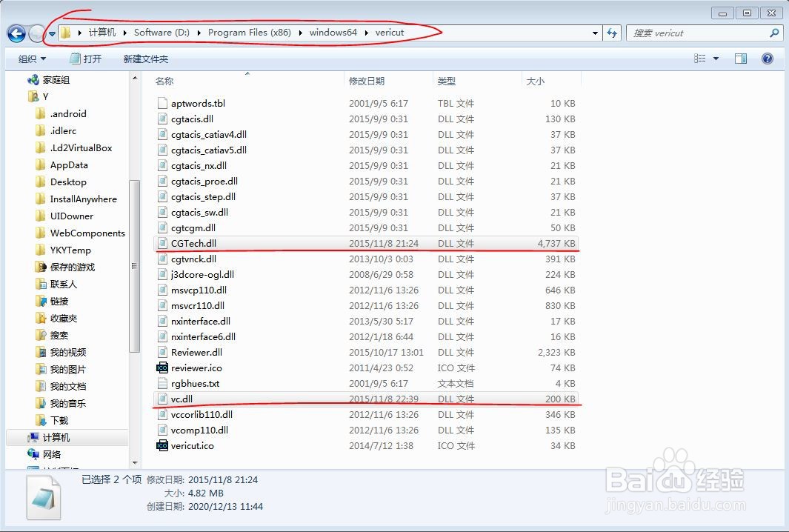The image size is (789, 532).
Task: Select Program Files (x86) breadcrumb
Action: click(x=250, y=33)
